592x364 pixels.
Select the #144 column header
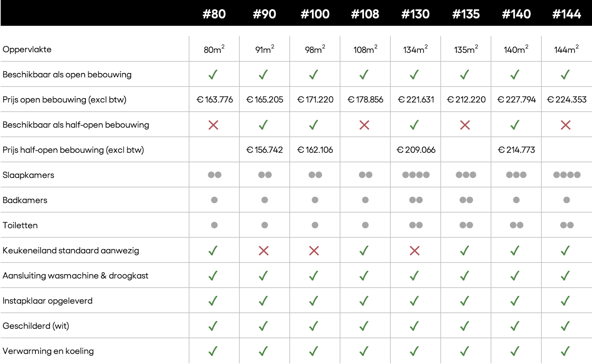click(567, 14)
